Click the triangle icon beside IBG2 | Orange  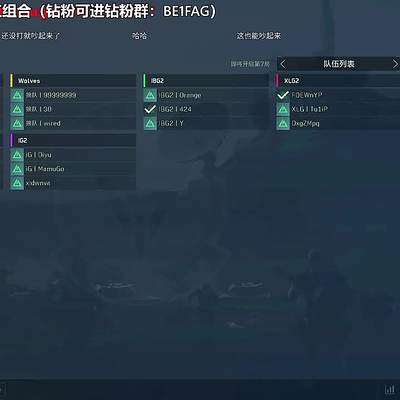[x=150, y=95]
